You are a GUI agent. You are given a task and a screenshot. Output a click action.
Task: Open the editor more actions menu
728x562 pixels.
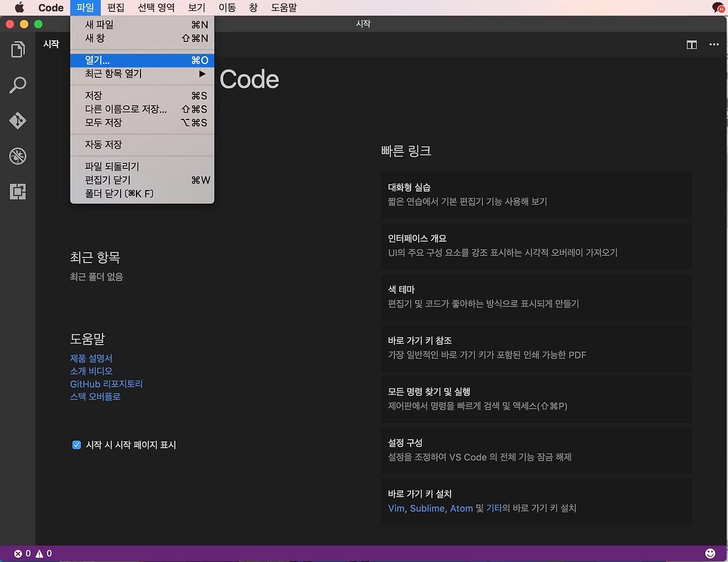click(714, 44)
